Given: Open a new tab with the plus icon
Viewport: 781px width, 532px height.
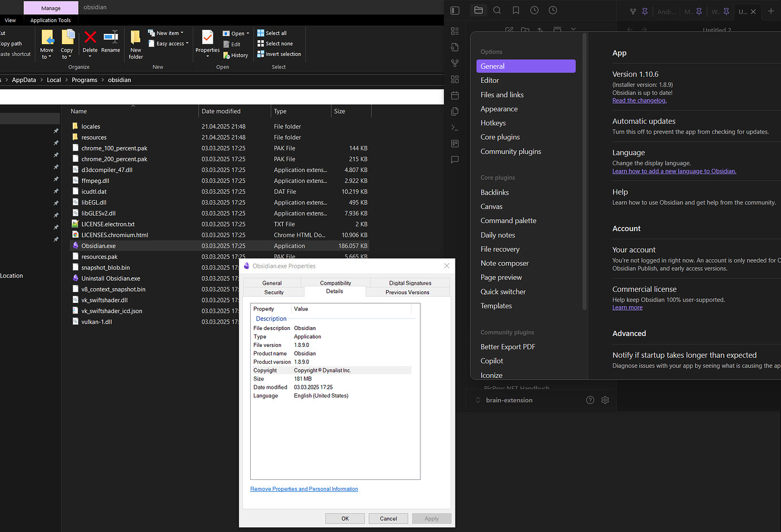Looking at the screenshot, I should (x=771, y=11).
